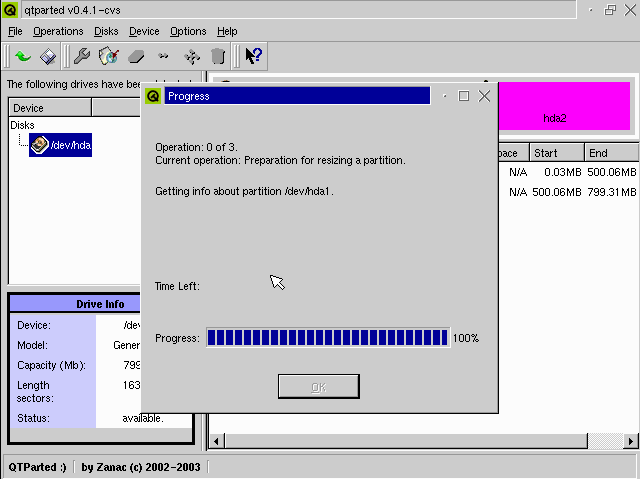Click the qtparted logo in main title bar
Viewport: 640px width, 479px height.
click(x=10, y=10)
